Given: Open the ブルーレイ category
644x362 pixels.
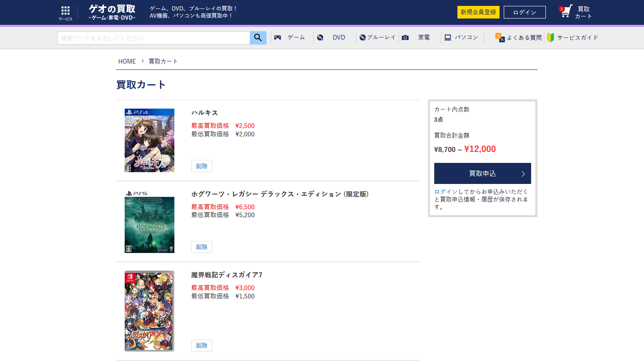Looking at the screenshot, I should (381, 37).
